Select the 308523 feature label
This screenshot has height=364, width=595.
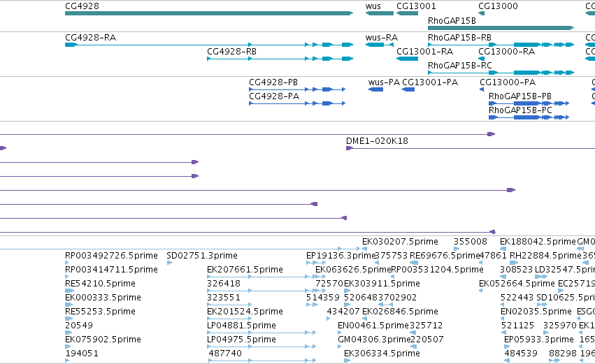coord(516,270)
